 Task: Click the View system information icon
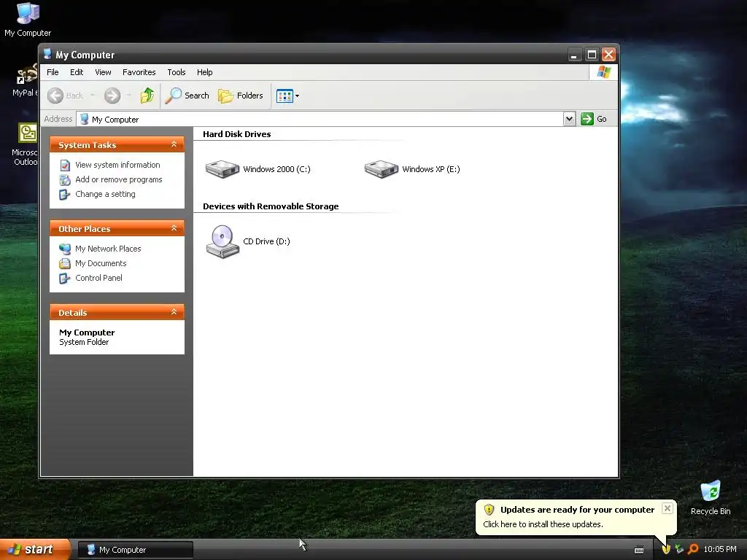pos(65,166)
